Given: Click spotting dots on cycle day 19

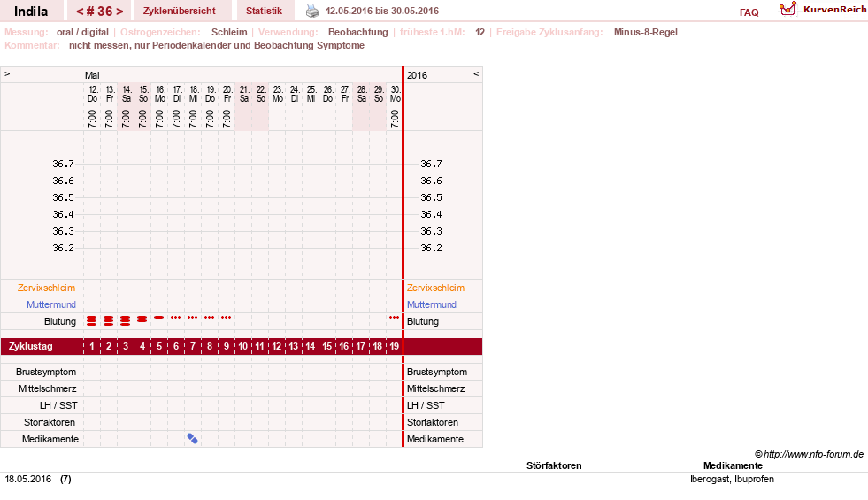Looking at the screenshot, I should click(394, 318).
